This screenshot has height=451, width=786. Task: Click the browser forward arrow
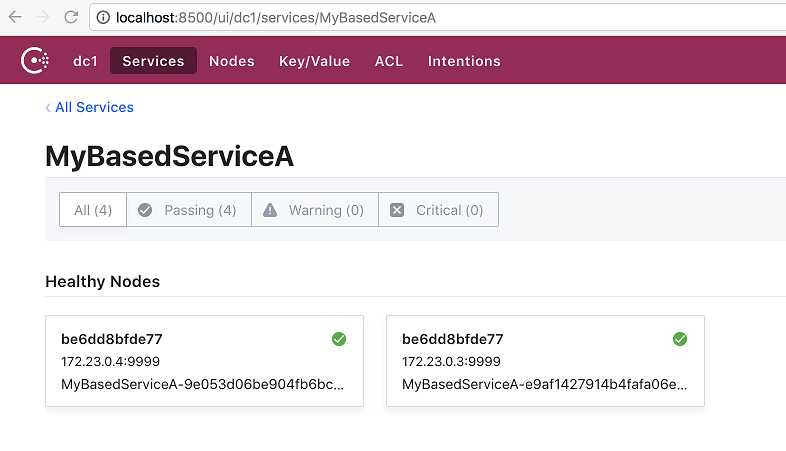[44, 17]
